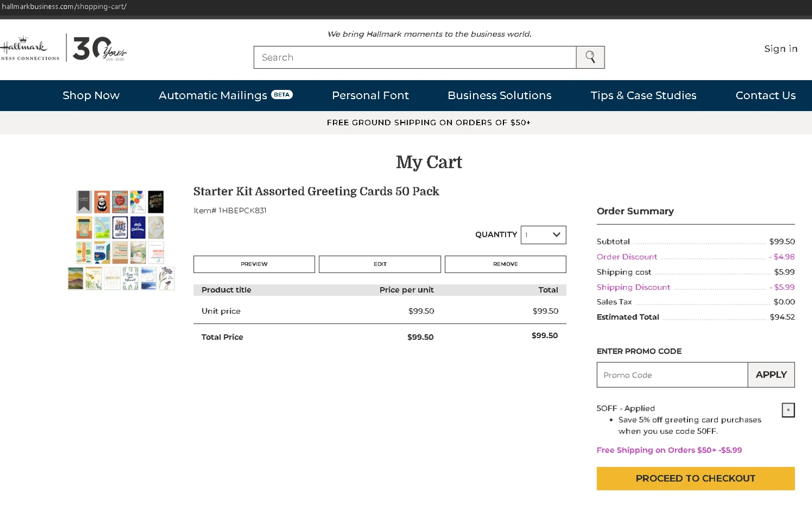Open the Business Solutions menu
This screenshot has width=812, height=506.
pyautogui.click(x=500, y=95)
